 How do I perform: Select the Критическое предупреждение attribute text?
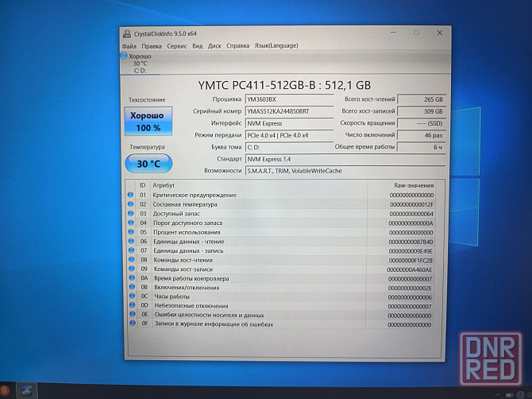click(x=195, y=195)
